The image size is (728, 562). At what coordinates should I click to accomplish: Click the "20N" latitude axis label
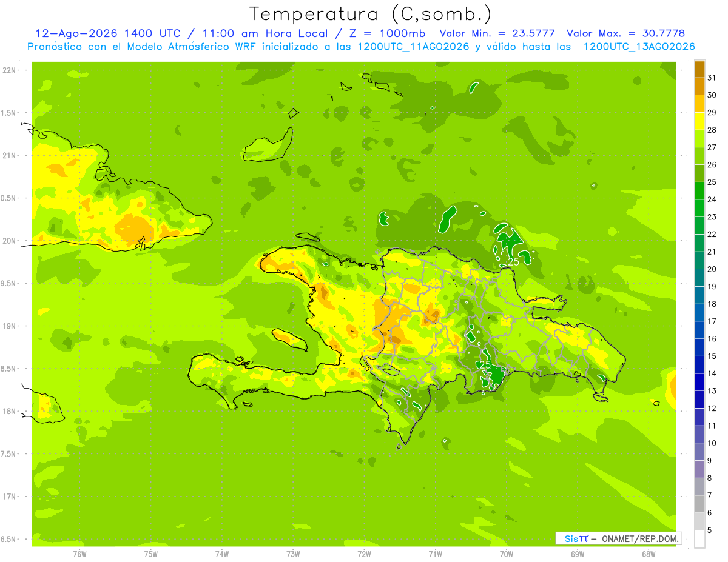tap(9, 241)
